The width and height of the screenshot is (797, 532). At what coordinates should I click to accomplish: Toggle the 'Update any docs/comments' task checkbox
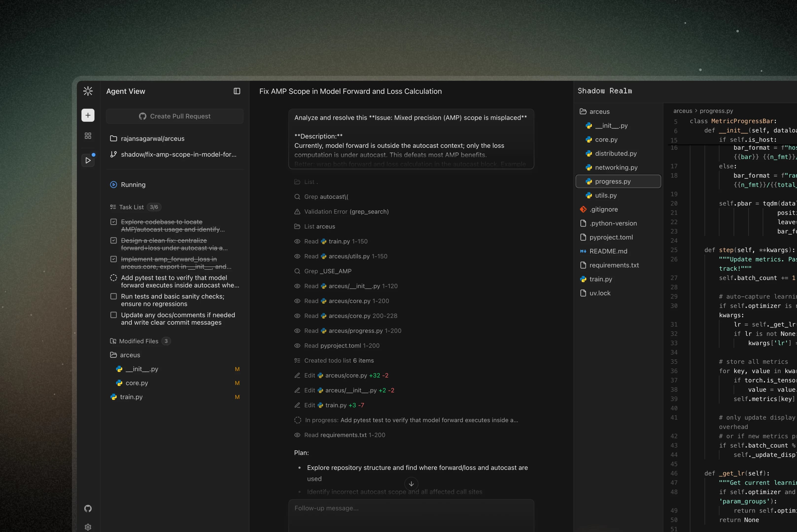[114, 315]
